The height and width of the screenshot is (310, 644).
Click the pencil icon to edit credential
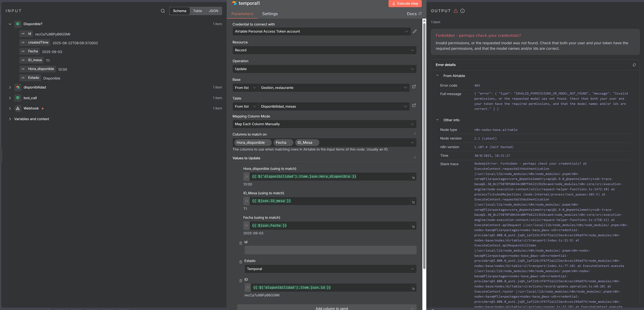click(415, 32)
